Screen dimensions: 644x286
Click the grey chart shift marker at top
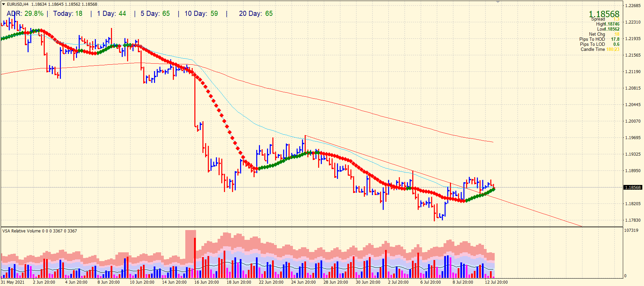pos(498,2)
